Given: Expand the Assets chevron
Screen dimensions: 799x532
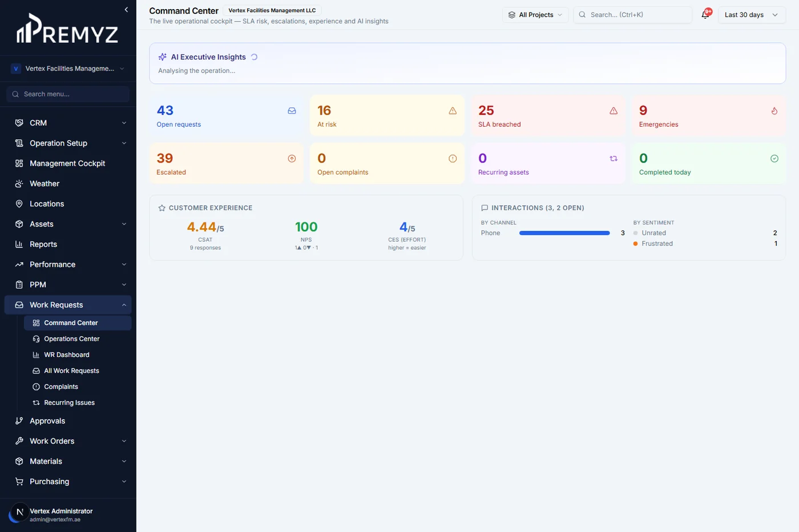Looking at the screenshot, I should coord(124,224).
